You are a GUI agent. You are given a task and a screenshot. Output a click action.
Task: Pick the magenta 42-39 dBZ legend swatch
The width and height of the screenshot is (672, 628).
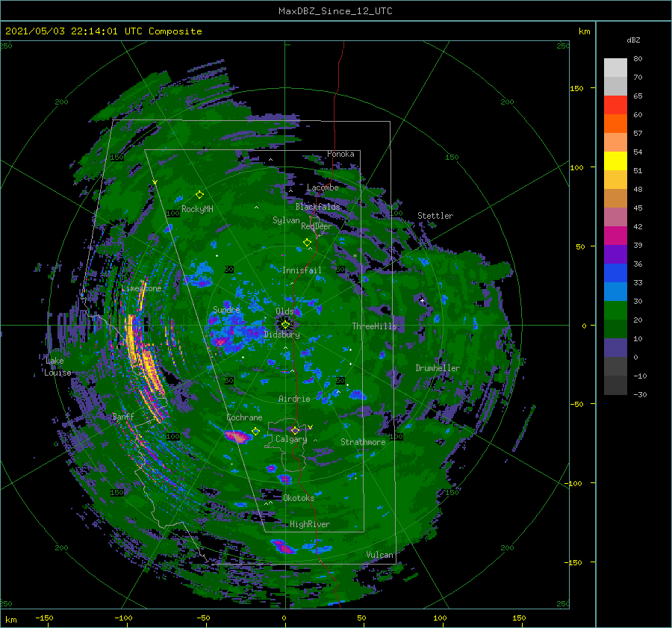tap(615, 235)
